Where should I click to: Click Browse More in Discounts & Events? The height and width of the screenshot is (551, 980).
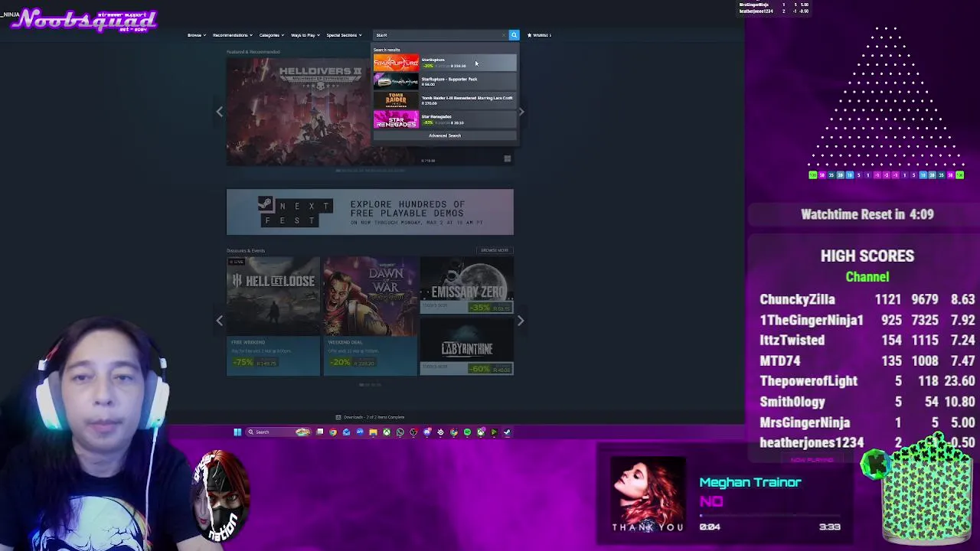click(495, 250)
